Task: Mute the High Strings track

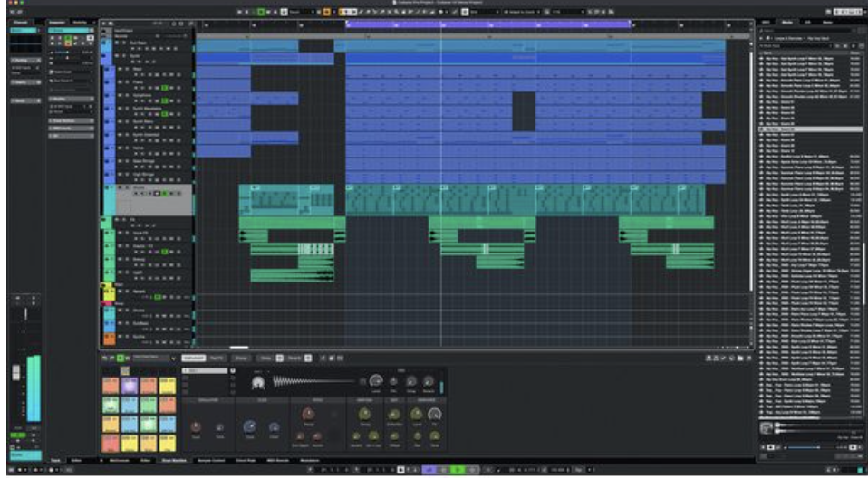Action: 121,174
